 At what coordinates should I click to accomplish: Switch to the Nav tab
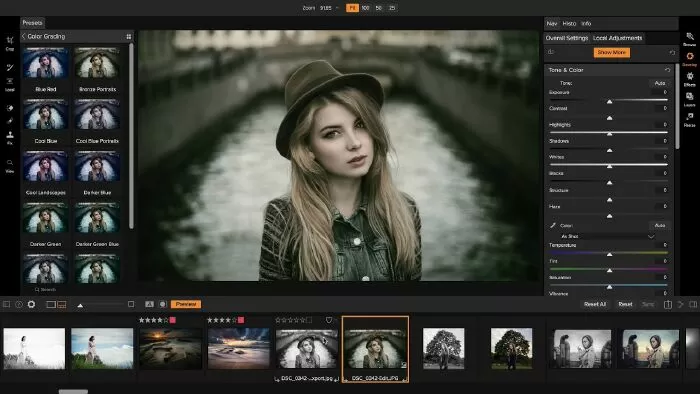click(552, 23)
